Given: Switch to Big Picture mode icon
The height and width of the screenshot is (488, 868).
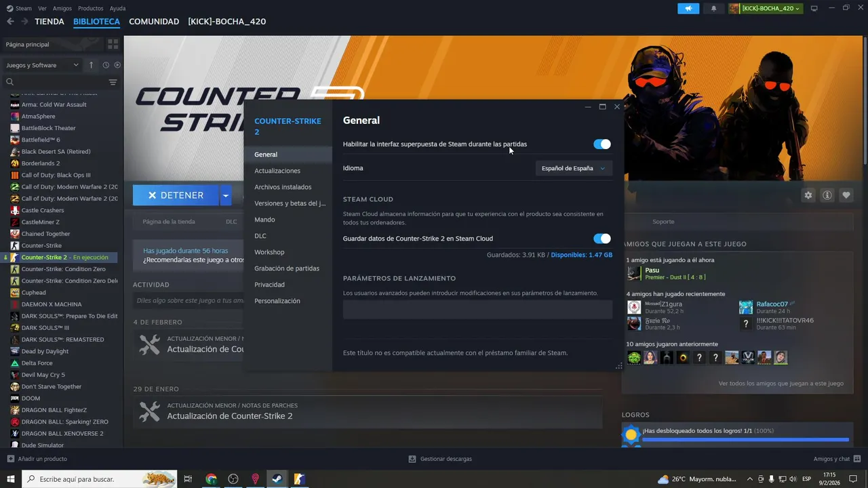Looking at the screenshot, I should click(814, 8).
